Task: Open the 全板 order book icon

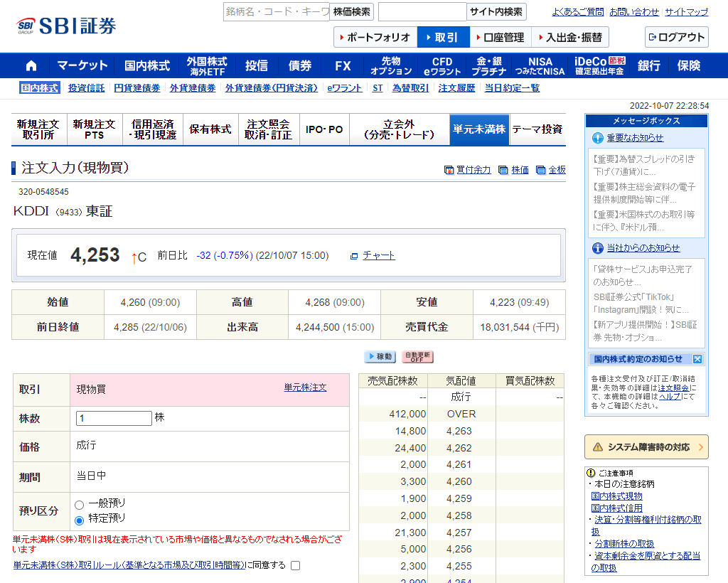Action: pyautogui.click(x=542, y=171)
